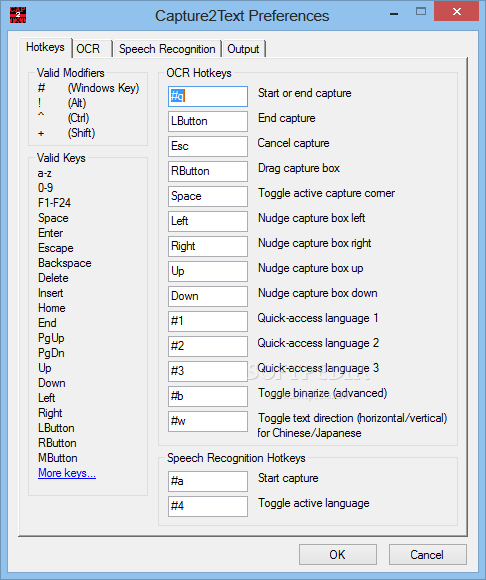
Task: Click the Nudge capture box right field
Action: pyautogui.click(x=208, y=246)
